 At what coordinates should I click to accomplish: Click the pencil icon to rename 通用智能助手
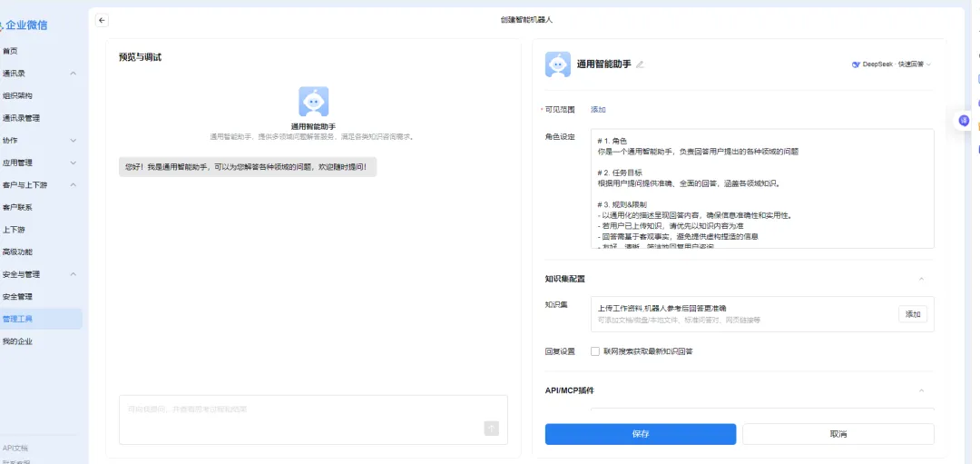640,64
